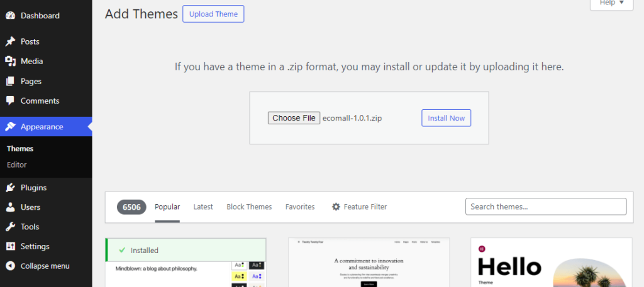Open the Pages menu item
644x287 pixels.
[x=46, y=81]
